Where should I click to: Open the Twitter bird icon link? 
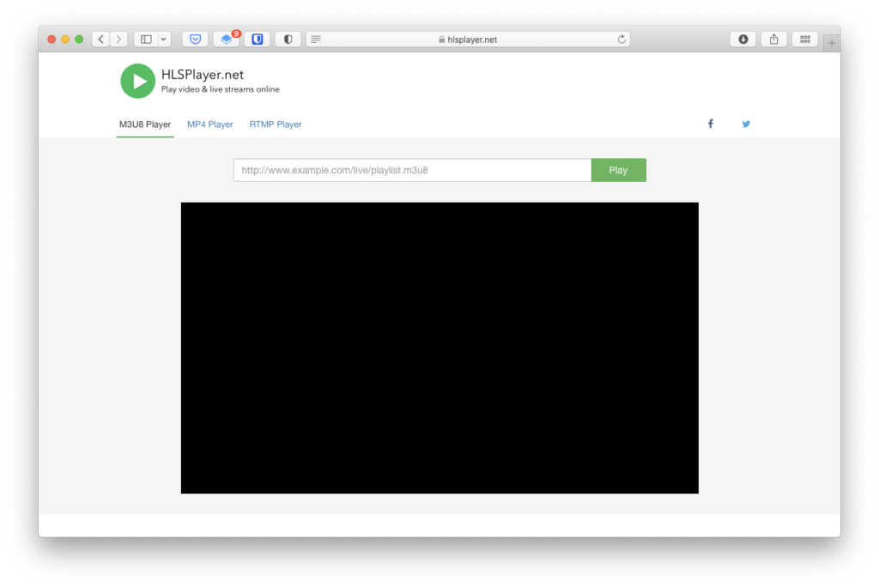point(746,124)
